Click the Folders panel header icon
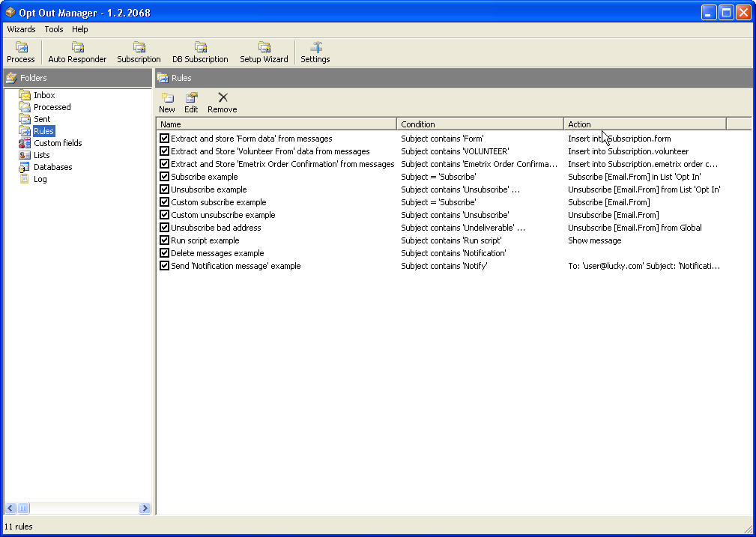756x537 pixels. 11,78
